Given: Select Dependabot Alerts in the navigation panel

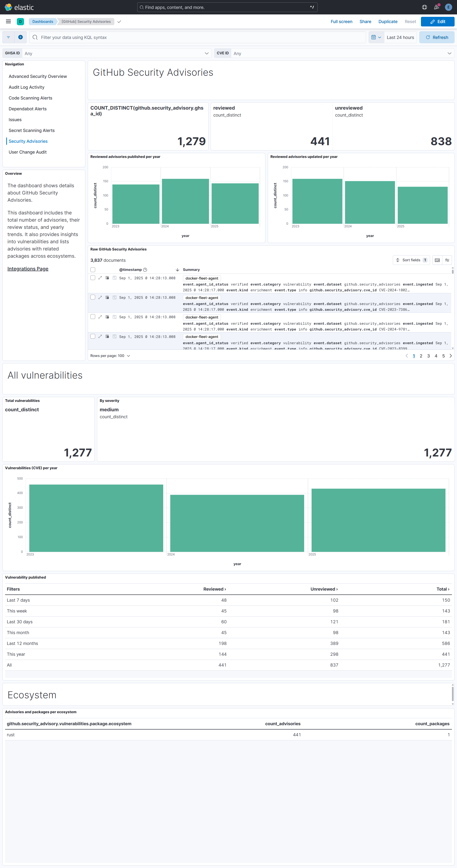Looking at the screenshot, I should pos(28,108).
